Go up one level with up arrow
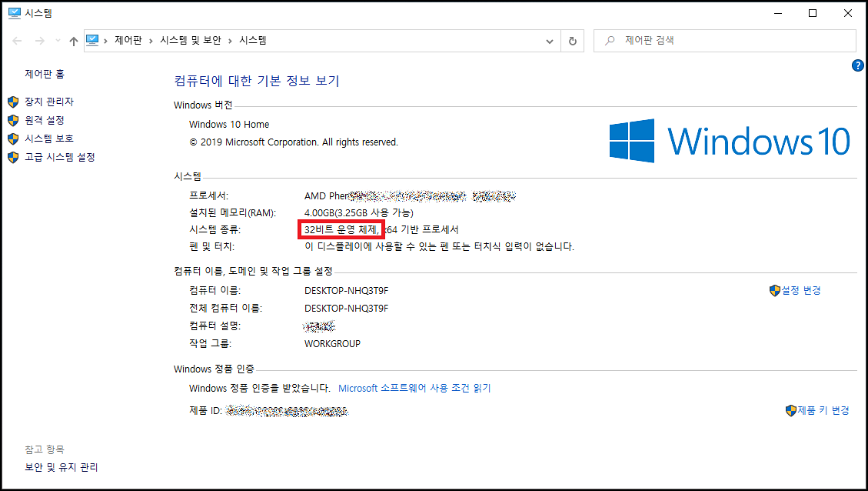This screenshot has width=868, height=491. point(74,41)
